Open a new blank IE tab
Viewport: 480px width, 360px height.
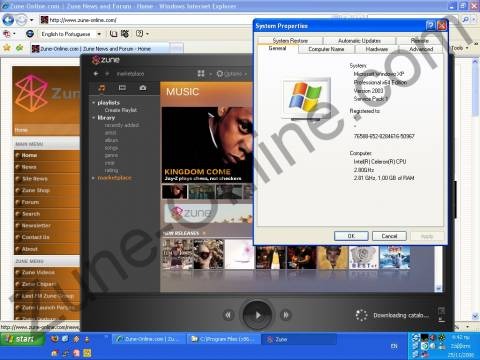pos(177,49)
